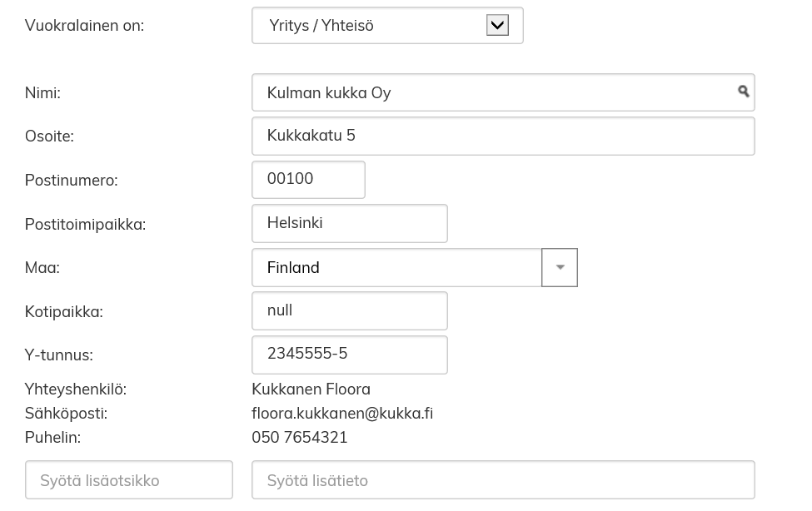This screenshot has width=812, height=511.
Task: Select the contact name Kukkanen Floora
Action: [311, 389]
